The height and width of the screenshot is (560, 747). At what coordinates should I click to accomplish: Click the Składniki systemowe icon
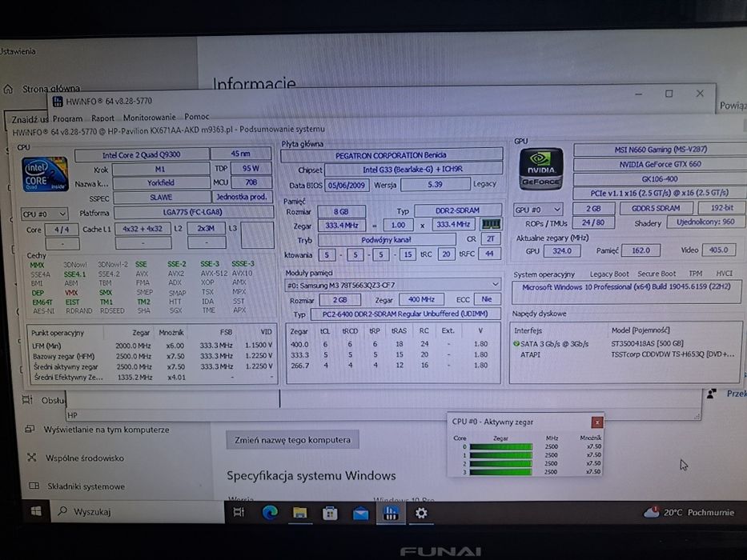pyautogui.click(x=34, y=486)
